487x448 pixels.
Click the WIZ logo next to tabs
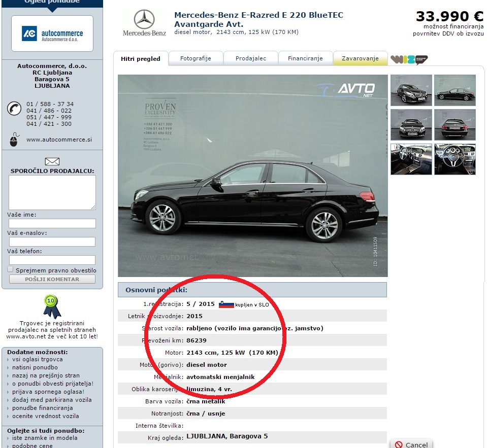point(409,59)
